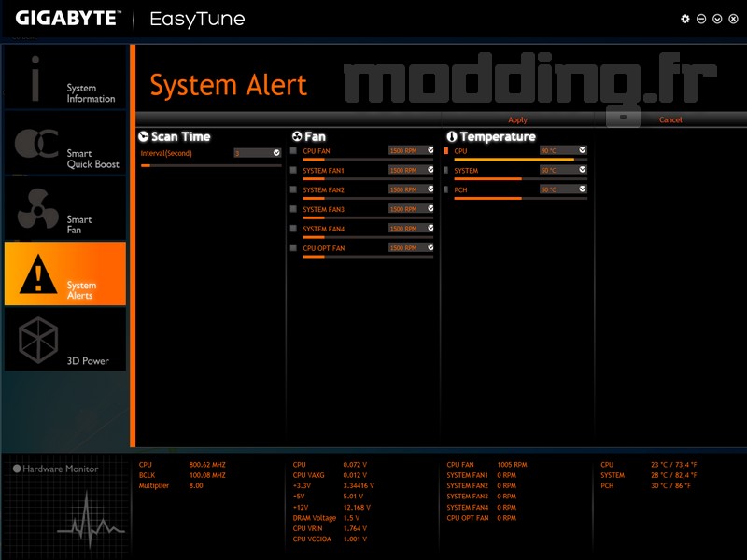747x560 pixels.
Task: Click the Multiplier value 8.00
Action: click(x=196, y=485)
